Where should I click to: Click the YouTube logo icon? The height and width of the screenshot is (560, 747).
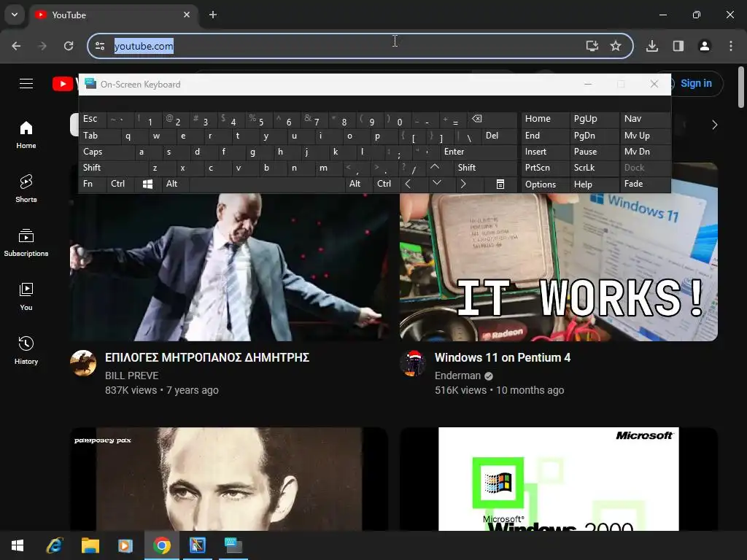point(63,84)
